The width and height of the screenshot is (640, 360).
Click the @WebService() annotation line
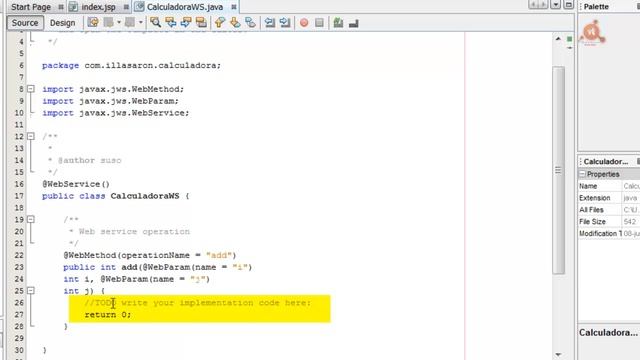pyautogui.click(x=76, y=184)
